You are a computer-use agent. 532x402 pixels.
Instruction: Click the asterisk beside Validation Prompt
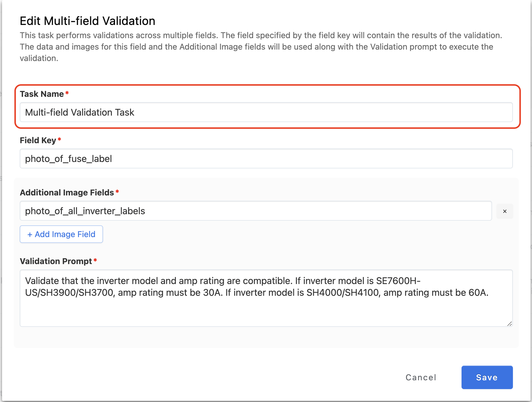[95, 260]
